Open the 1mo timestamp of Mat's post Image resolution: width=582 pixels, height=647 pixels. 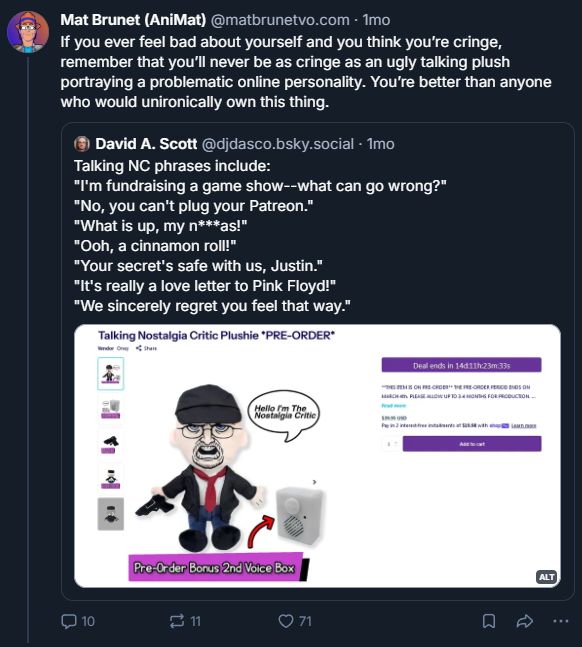click(376, 20)
